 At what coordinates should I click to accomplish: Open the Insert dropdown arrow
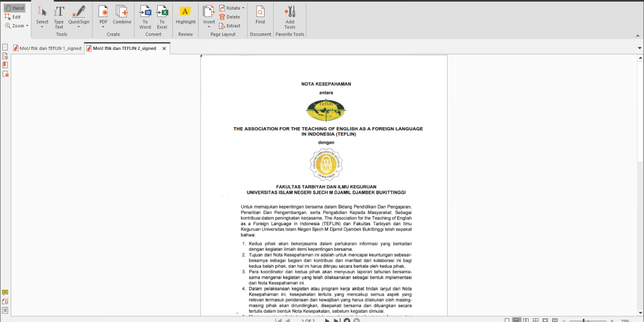point(209,27)
